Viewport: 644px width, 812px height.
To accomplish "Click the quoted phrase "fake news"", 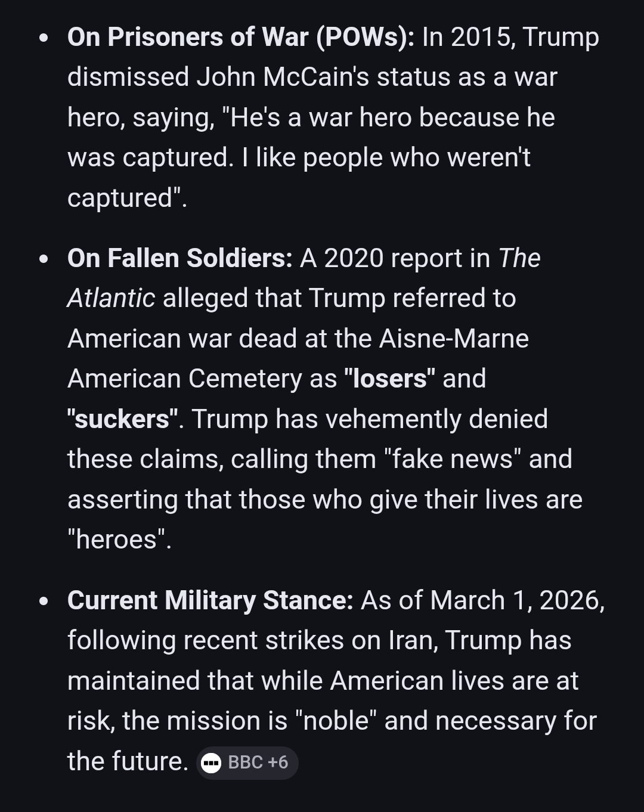I will click(453, 459).
